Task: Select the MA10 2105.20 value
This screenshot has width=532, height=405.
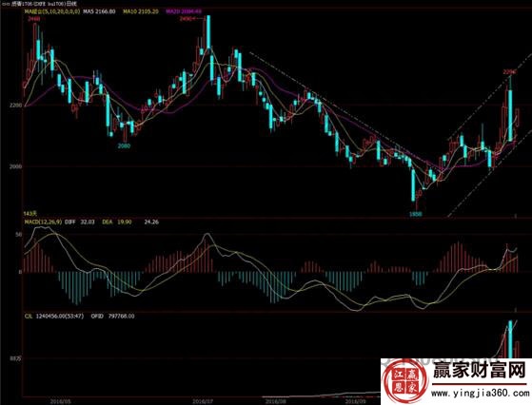Action: pyautogui.click(x=141, y=11)
